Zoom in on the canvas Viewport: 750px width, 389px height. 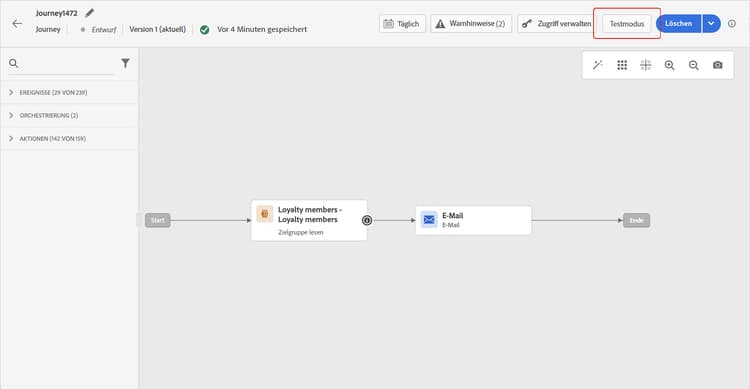coord(670,65)
